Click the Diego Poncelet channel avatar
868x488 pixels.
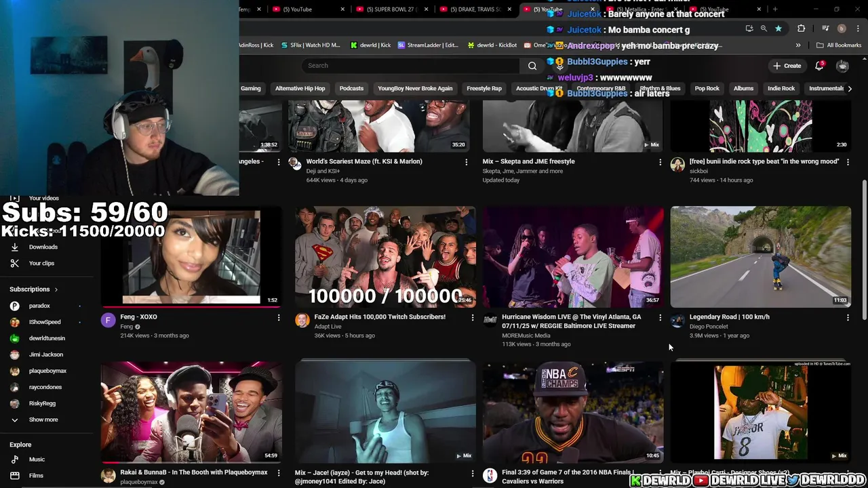[x=677, y=321]
